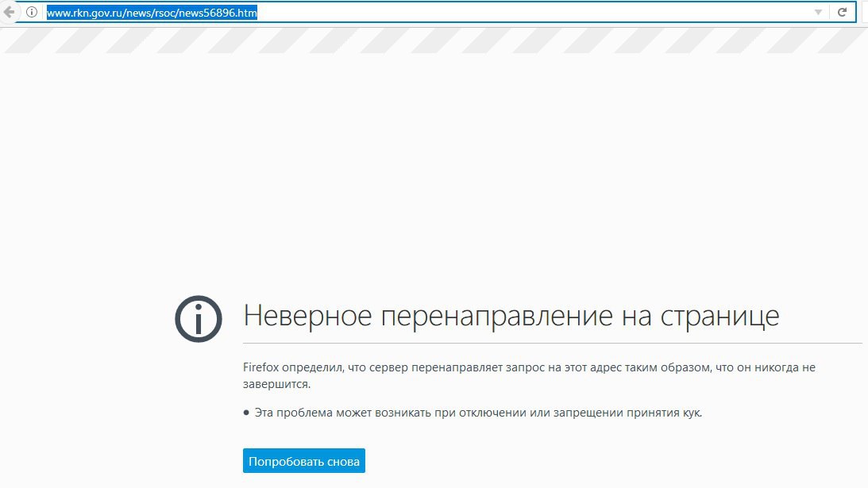This screenshot has height=488, width=868.
Task: Open site information icon in address bar
Action: click(x=32, y=12)
